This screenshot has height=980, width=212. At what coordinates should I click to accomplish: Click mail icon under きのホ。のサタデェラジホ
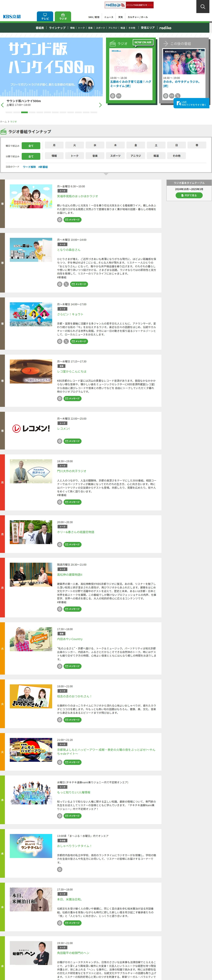pos(171,96)
